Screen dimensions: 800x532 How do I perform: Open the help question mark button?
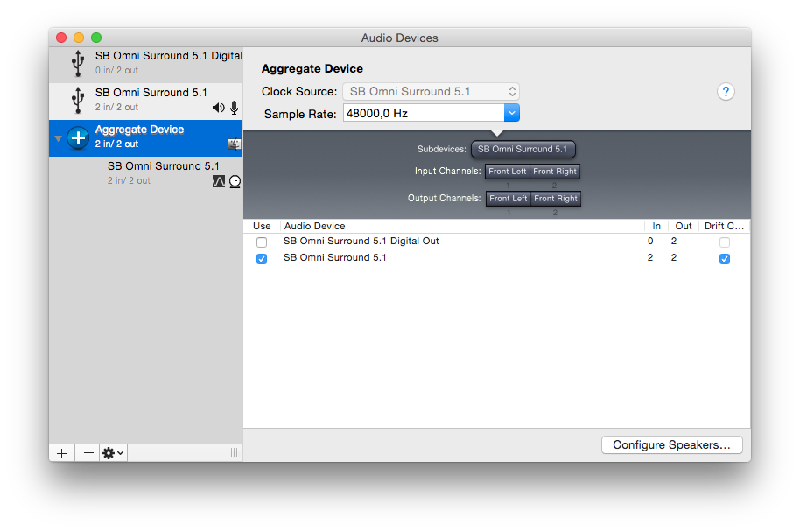coord(726,92)
